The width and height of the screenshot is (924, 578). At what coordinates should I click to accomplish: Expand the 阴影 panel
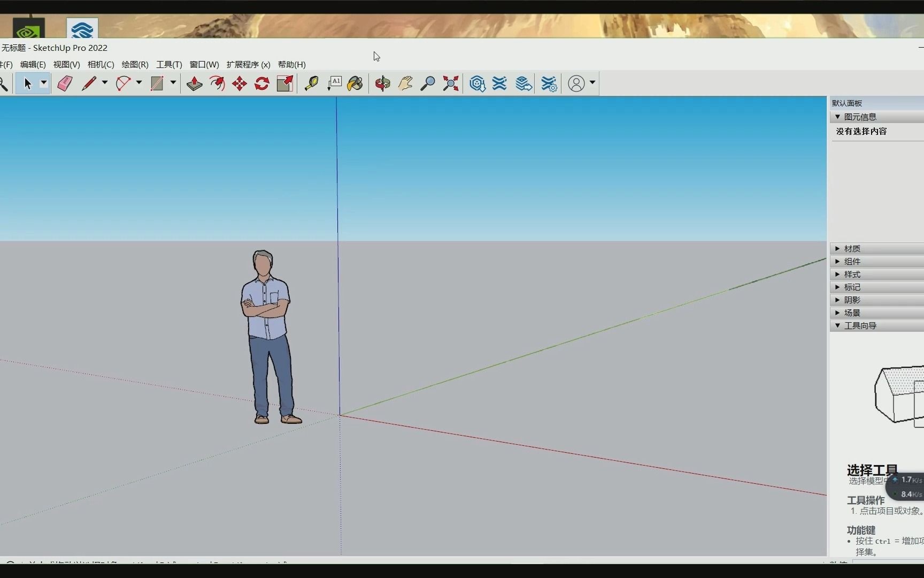point(852,300)
